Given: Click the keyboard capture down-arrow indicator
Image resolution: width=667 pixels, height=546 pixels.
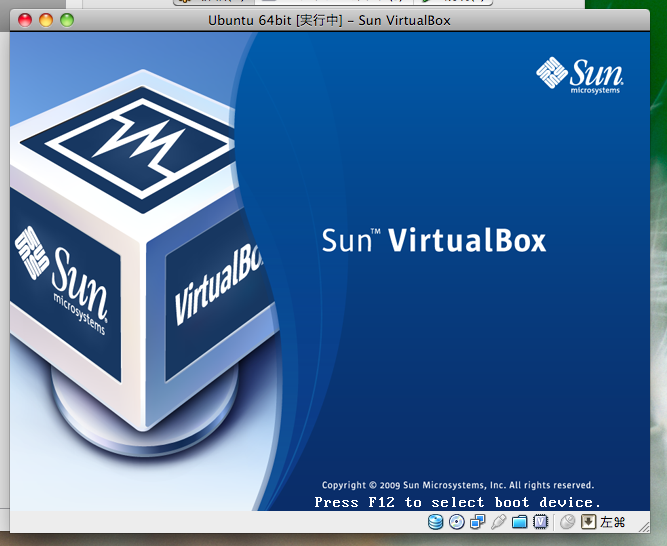Looking at the screenshot, I should click(588, 522).
